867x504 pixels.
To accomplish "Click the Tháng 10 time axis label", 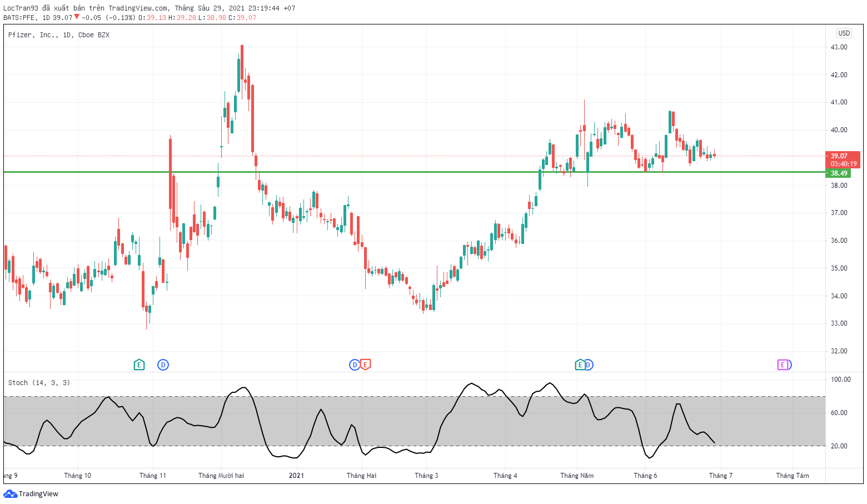I will (77, 476).
